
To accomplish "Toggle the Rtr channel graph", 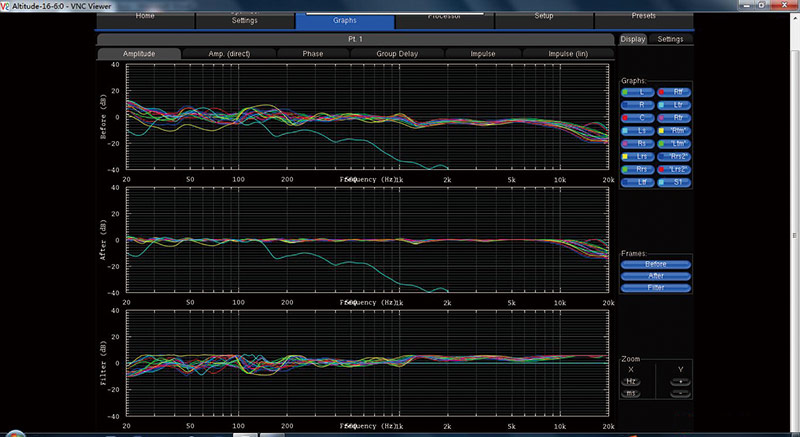I will click(x=674, y=118).
